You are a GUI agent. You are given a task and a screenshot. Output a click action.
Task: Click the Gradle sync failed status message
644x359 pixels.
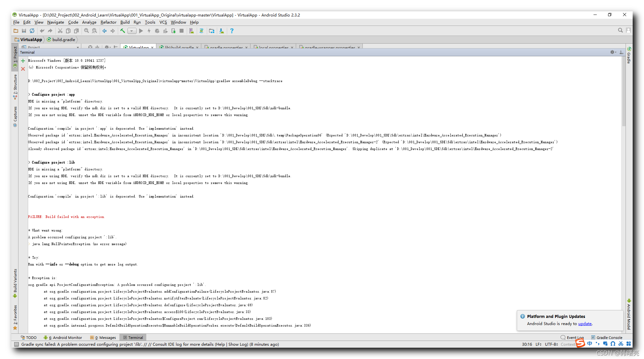[150, 344]
